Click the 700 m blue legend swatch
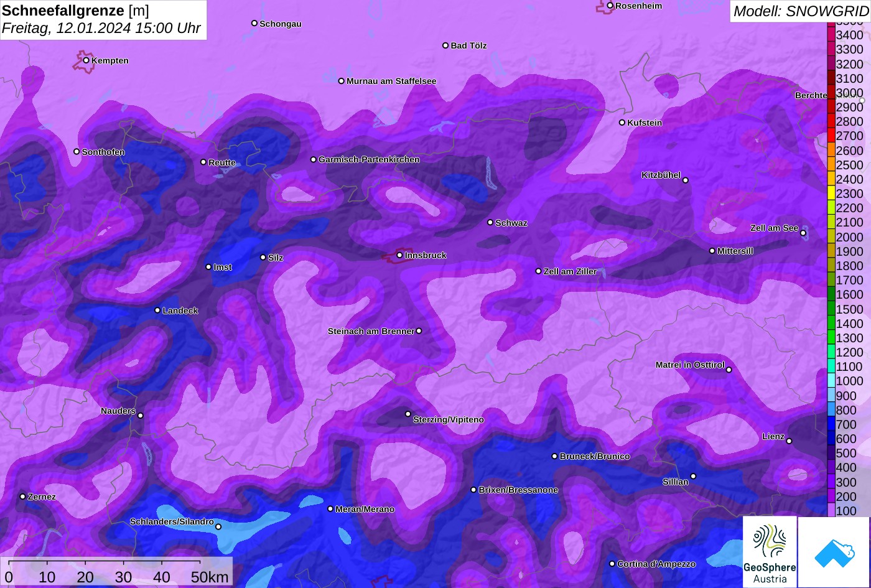This screenshot has width=871, height=588. point(831,424)
